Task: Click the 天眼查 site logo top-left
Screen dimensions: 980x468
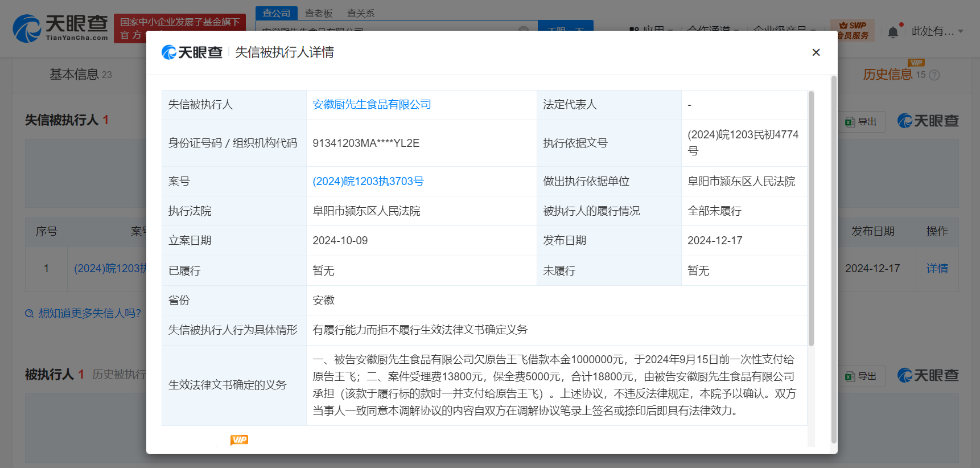Action: click(60, 28)
